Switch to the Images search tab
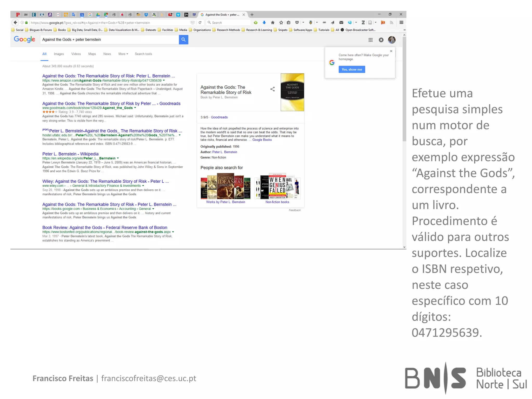Screen dimensions: 532x399 (59, 54)
